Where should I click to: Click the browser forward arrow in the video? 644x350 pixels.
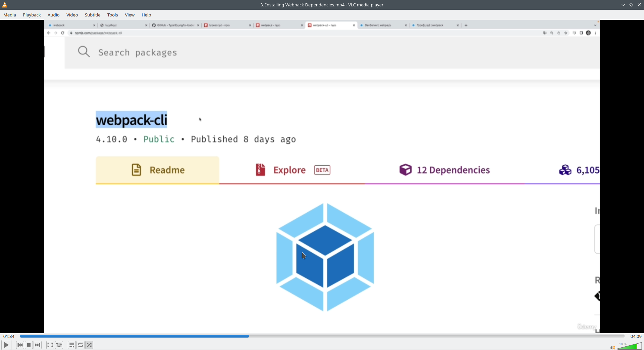(56, 33)
